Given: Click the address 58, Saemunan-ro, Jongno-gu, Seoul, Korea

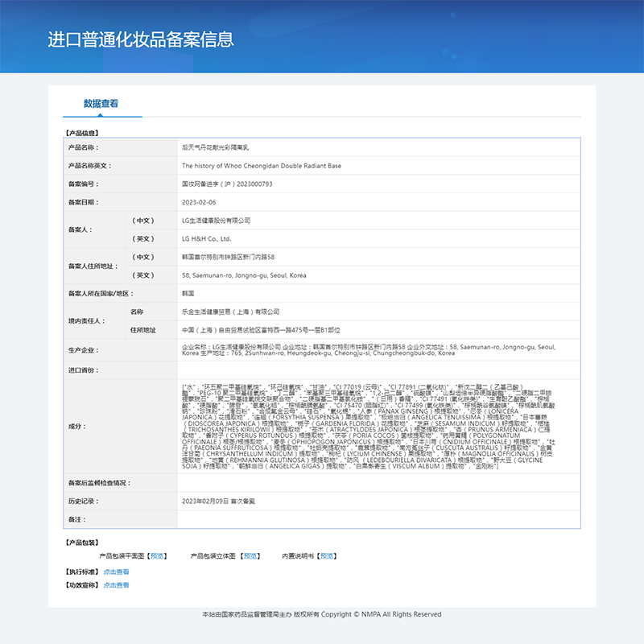Looking at the screenshot, I should click(244, 275).
